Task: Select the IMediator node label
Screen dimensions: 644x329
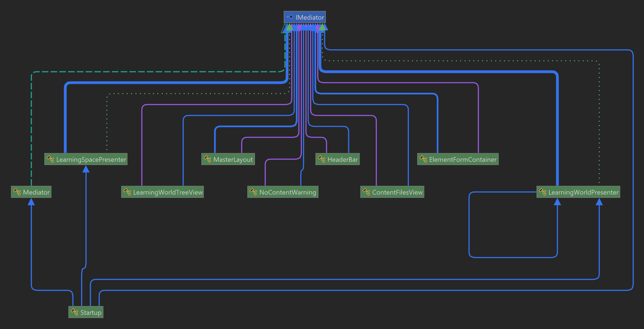Action: point(309,17)
